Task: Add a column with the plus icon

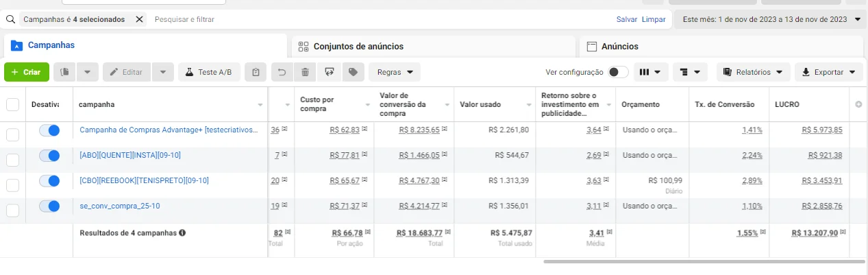Action: [858, 105]
